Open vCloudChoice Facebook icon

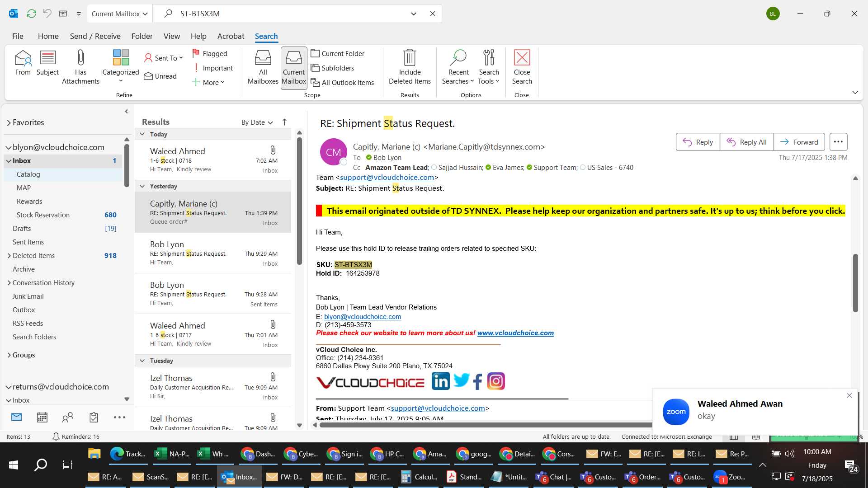(477, 382)
